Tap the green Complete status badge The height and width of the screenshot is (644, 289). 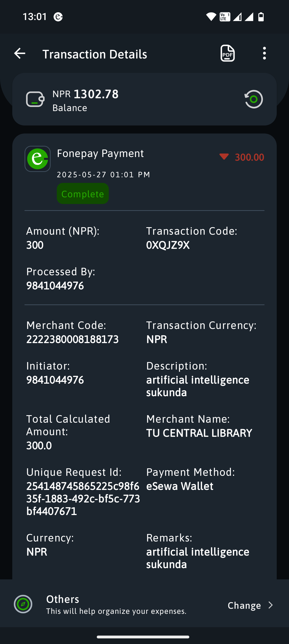tap(83, 194)
